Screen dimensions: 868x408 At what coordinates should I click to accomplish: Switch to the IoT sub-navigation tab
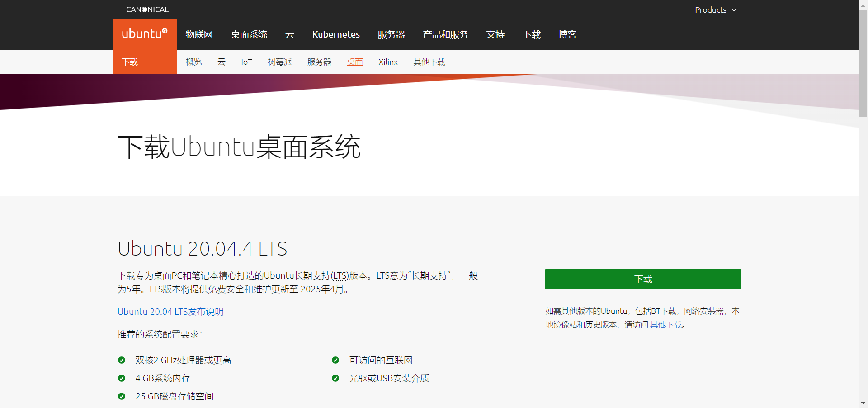[x=246, y=62]
